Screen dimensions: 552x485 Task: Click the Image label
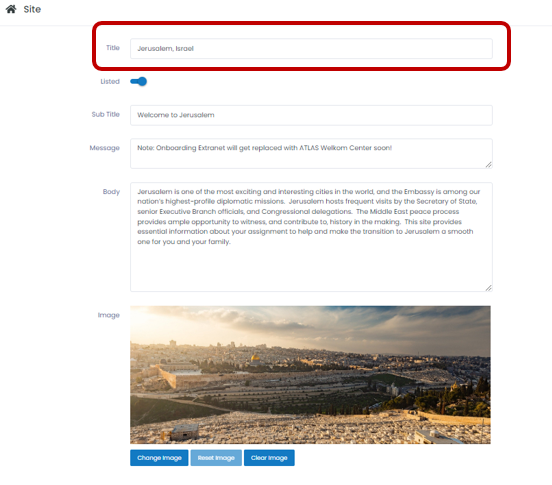pos(109,315)
